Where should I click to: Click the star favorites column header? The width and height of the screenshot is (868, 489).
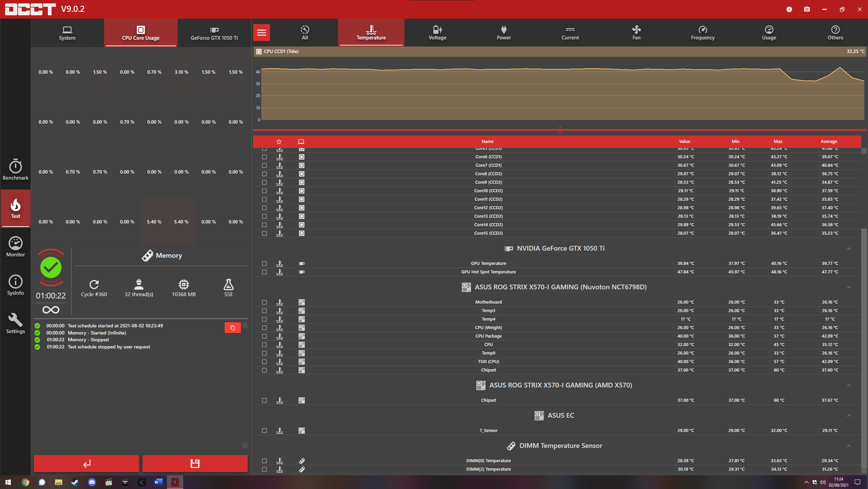[x=279, y=142]
